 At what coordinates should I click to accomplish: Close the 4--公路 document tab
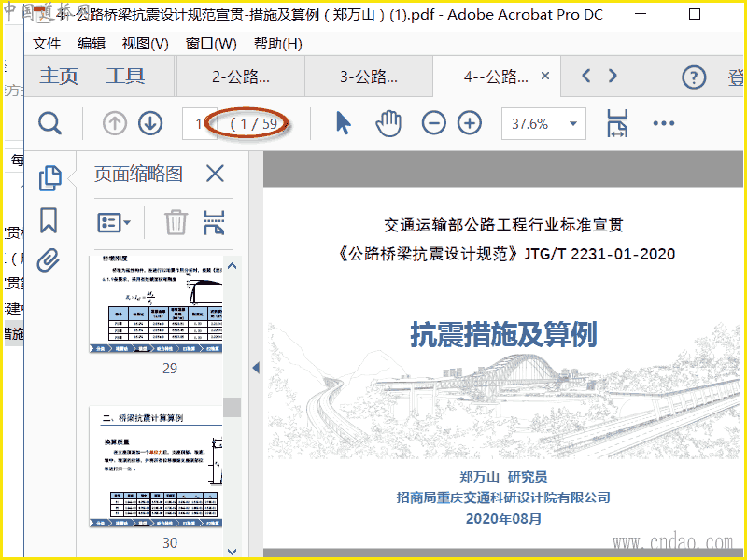tap(545, 76)
